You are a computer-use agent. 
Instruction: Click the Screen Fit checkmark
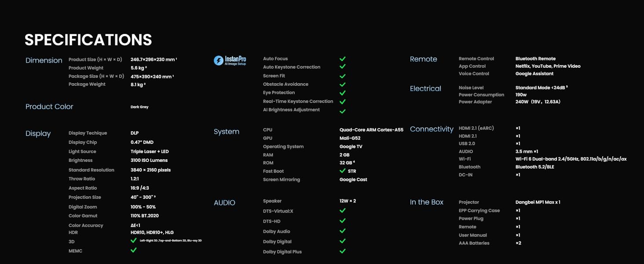[342, 76]
